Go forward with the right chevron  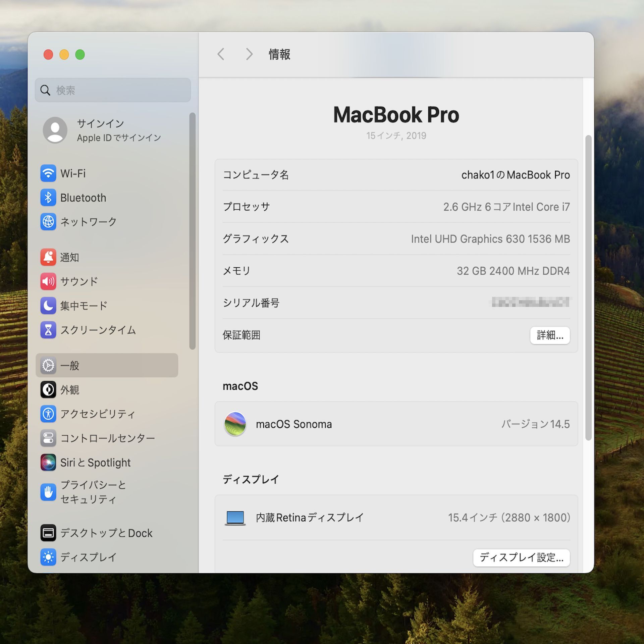pyautogui.click(x=249, y=54)
